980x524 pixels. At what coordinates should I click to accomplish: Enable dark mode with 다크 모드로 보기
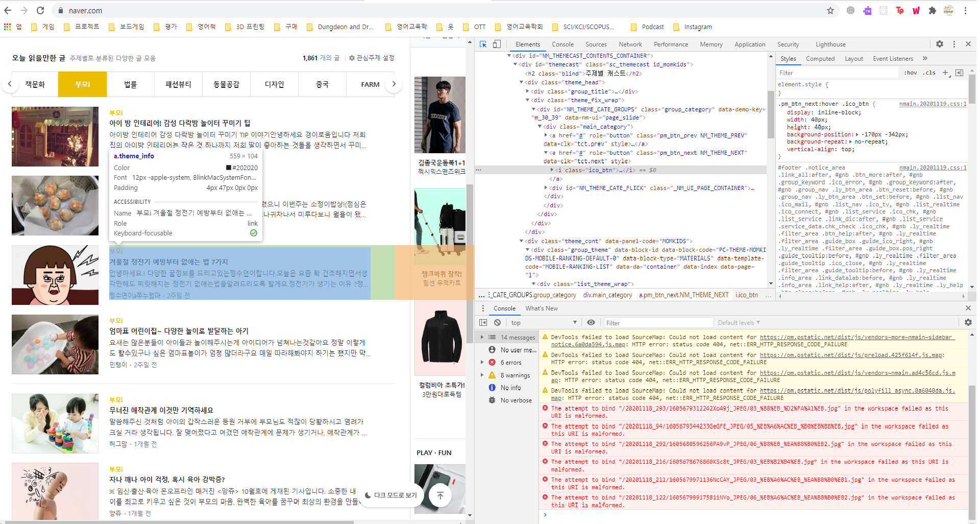pos(391,495)
